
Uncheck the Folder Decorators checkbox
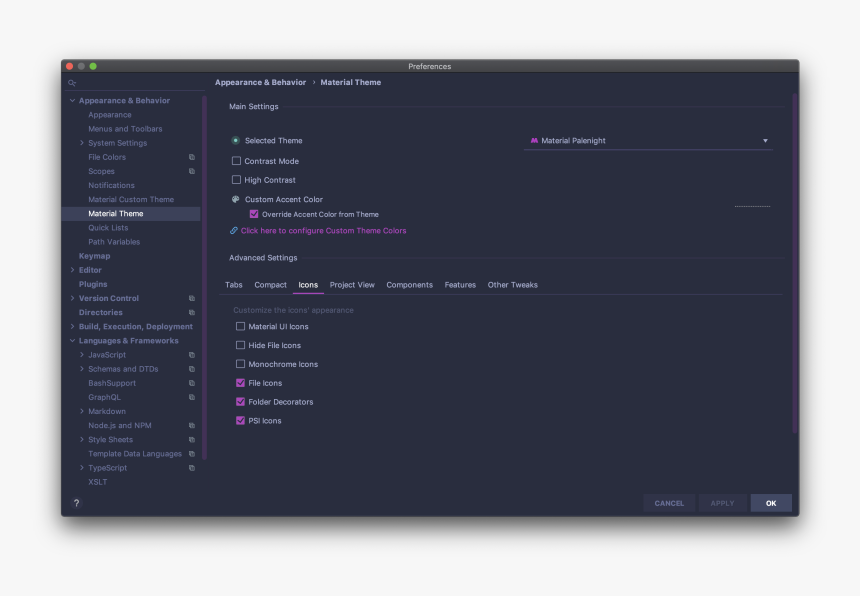click(x=240, y=402)
